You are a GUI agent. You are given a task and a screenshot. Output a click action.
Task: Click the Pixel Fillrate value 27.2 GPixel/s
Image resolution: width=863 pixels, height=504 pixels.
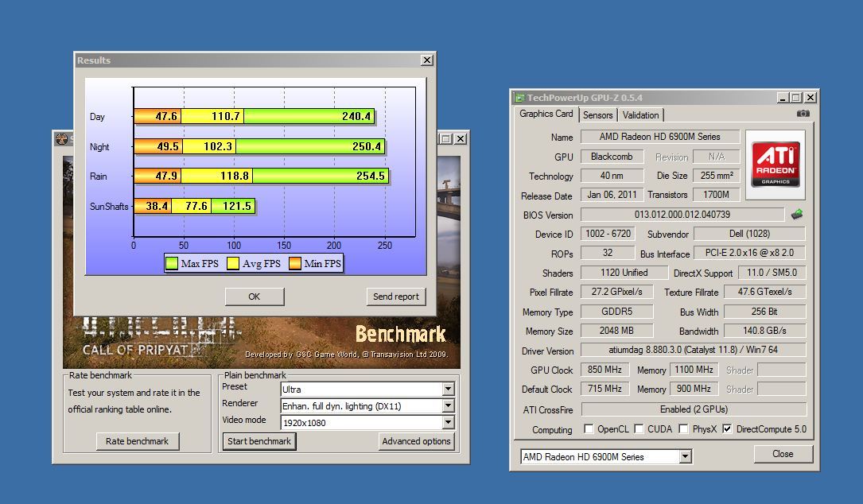[617, 292]
